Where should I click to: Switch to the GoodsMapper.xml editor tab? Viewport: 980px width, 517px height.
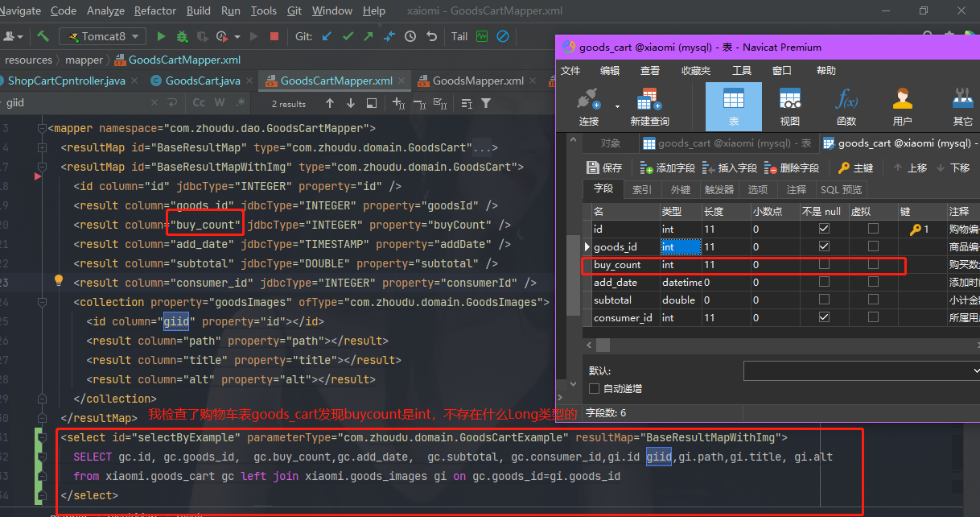pos(477,81)
